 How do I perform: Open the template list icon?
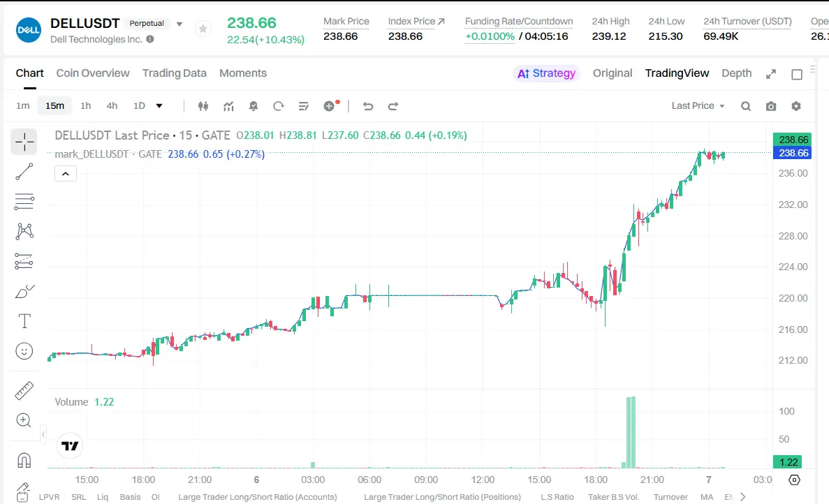coord(304,106)
